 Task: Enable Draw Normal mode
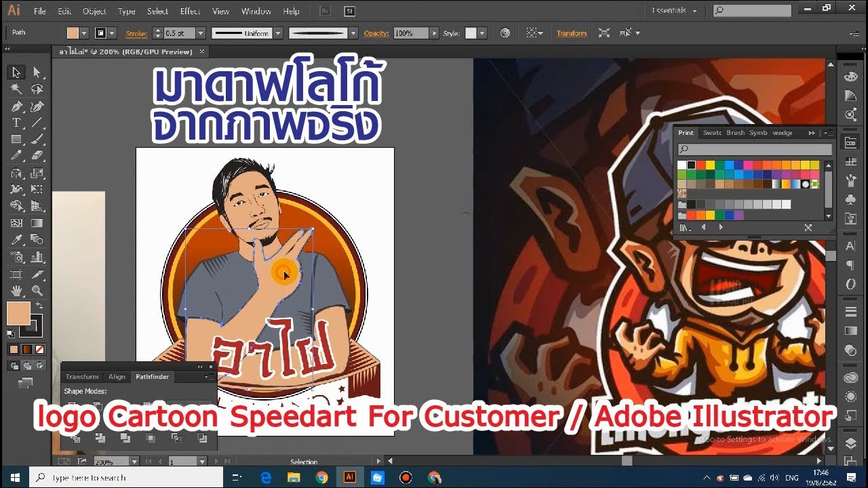click(x=14, y=366)
